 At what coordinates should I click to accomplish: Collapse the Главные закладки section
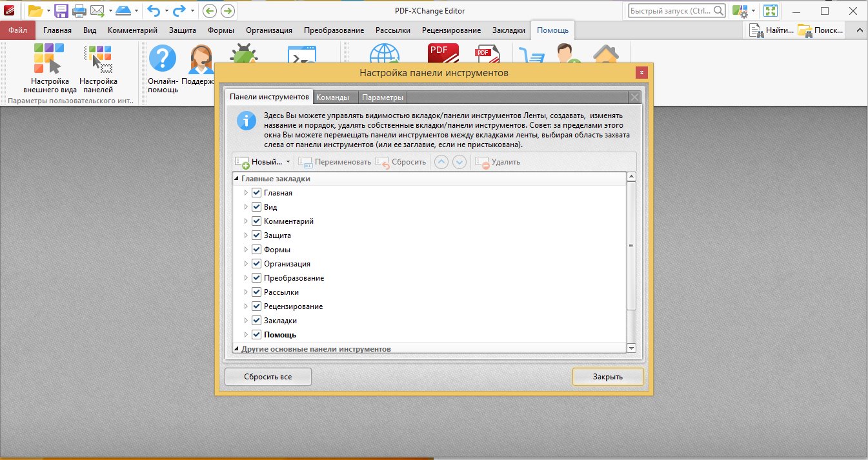pyautogui.click(x=236, y=179)
